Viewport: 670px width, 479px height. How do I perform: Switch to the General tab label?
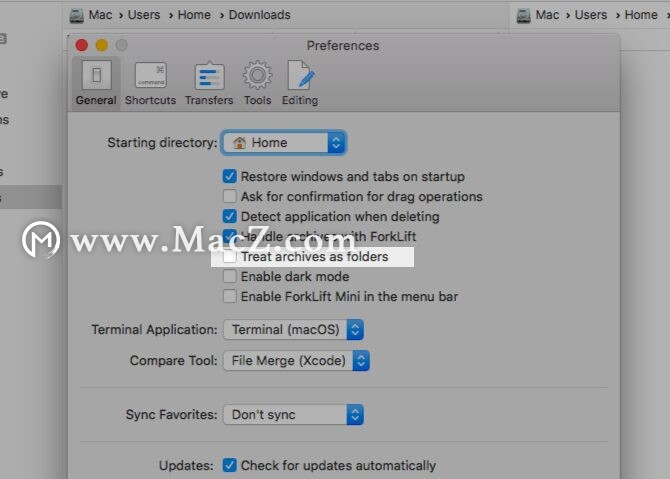96,100
